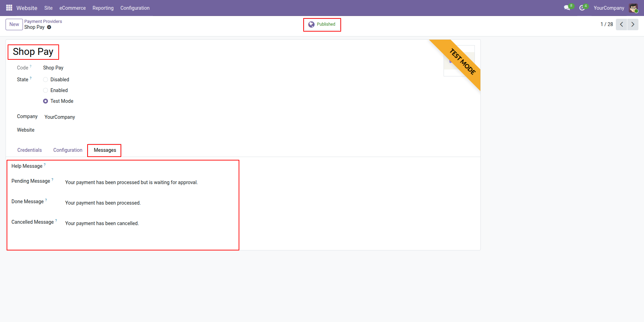Click the Help Message tooltip question mark
Screen dimensions: 644x322
45,164
